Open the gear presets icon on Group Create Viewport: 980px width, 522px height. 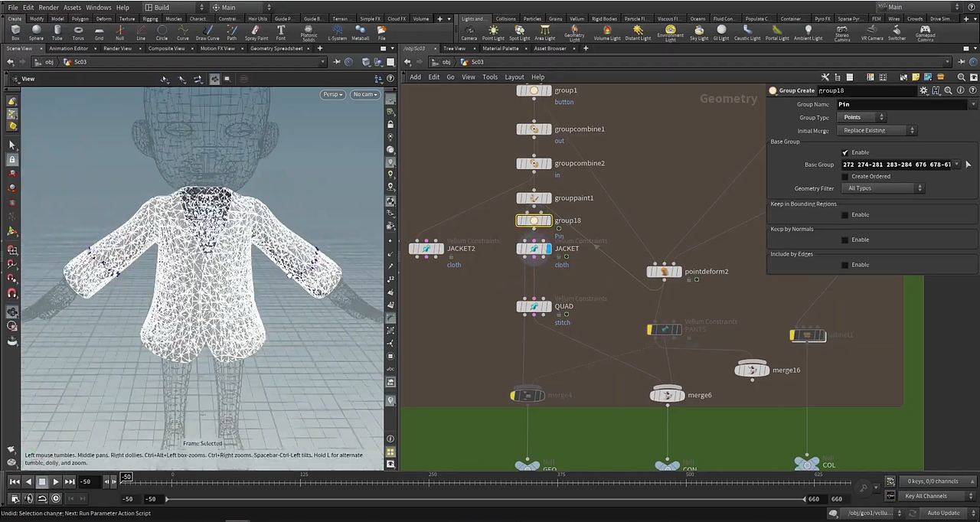[x=923, y=90]
